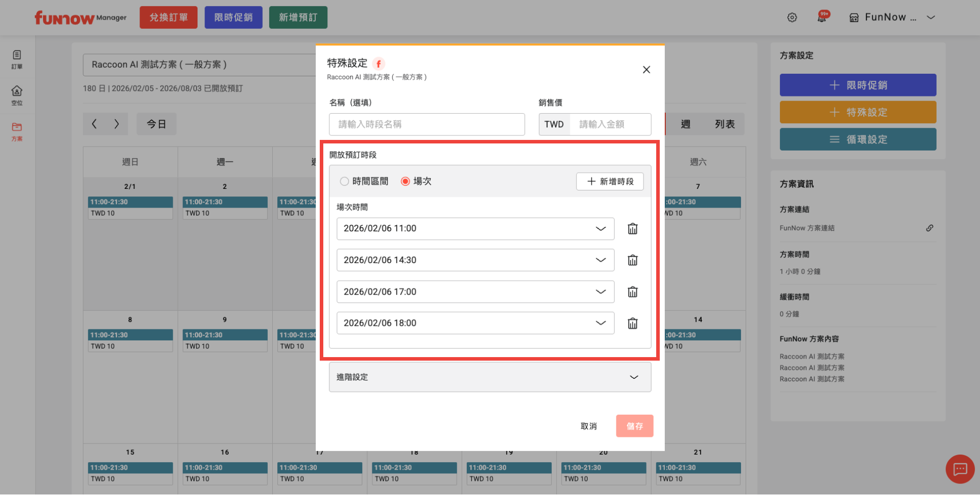Open the chat support bubble
Image resolution: width=980 pixels, height=496 pixels.
[960, 469]
